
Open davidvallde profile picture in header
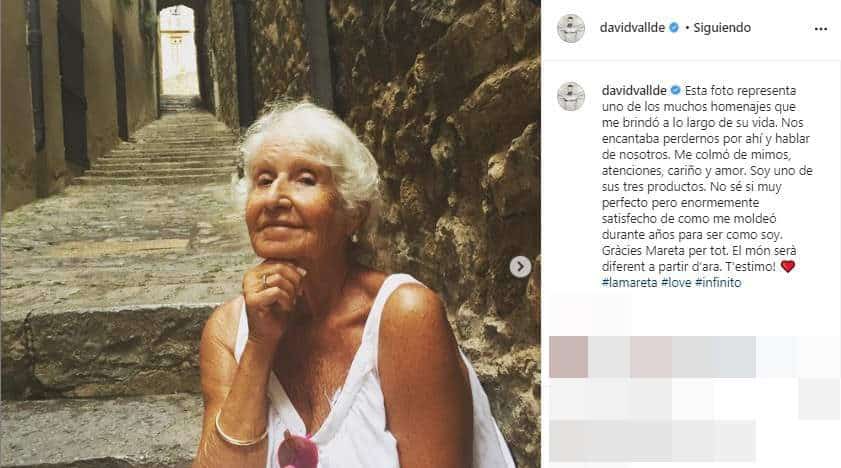pos(571,28)
